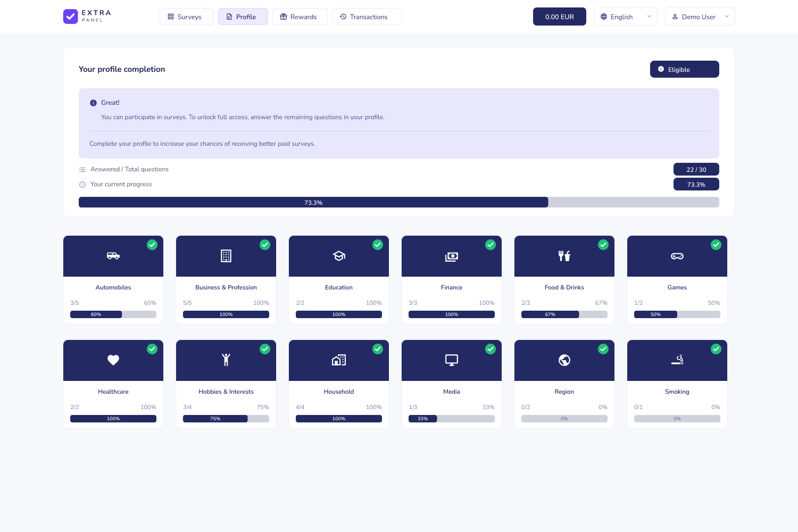Open the Rewards tab
Screen dimensions: 798x532
300,16
